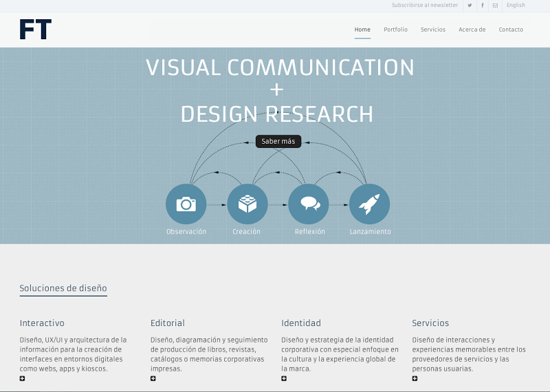
Task: Expand the plus icon under Editorial
Action: click(153, 378)
